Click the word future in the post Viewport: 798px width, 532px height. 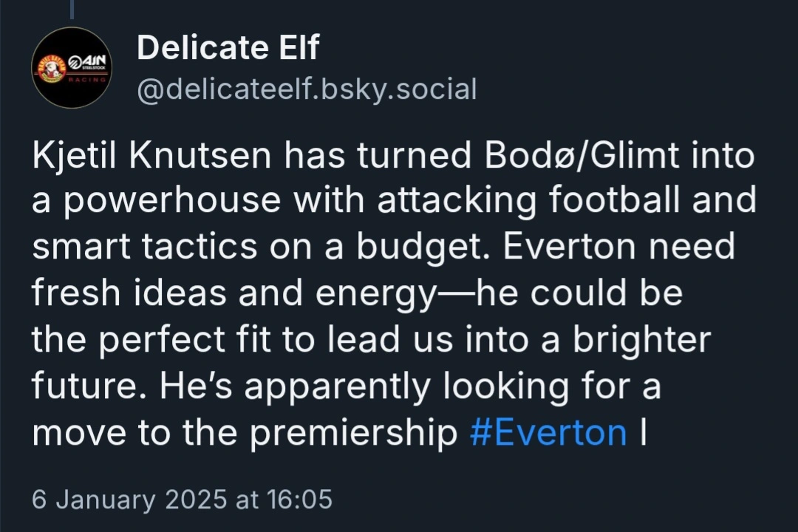click(x=78, y=386)
